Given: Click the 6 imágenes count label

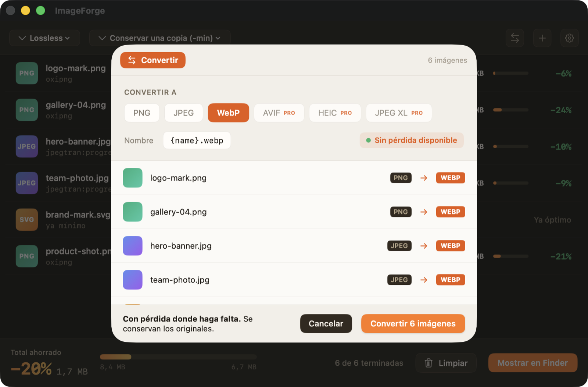Looking at the screenshot, I should [448, 60].
